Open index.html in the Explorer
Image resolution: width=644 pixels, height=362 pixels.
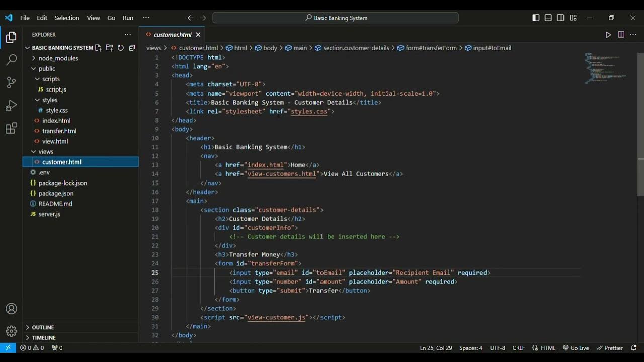coord(80,121)
